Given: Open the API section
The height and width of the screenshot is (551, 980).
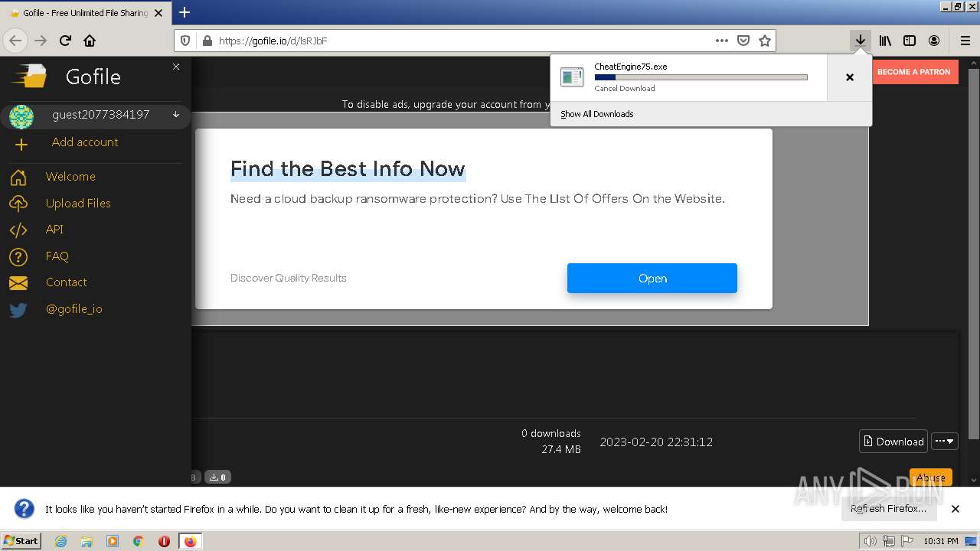Looking at the screenshot, I should coord(54,230).
